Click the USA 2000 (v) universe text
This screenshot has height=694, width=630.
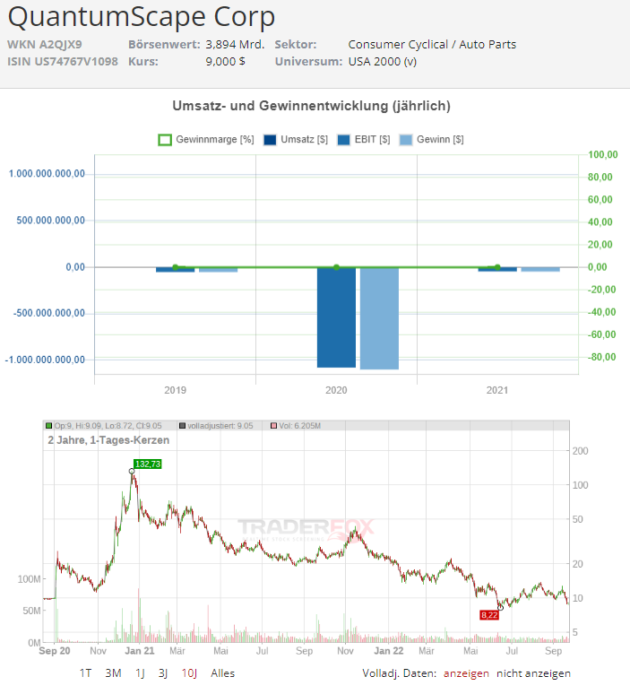383,62
